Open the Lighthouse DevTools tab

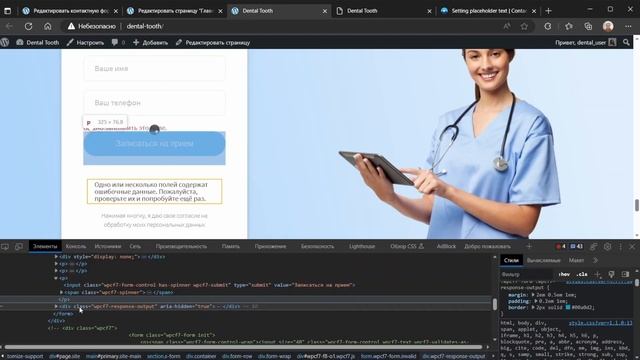coord(362,246)
